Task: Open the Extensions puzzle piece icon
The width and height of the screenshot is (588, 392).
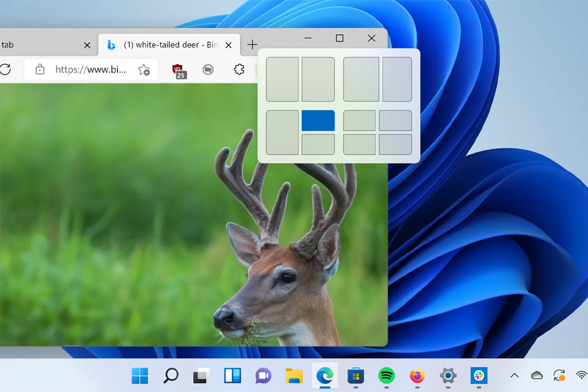Action: 239,69
